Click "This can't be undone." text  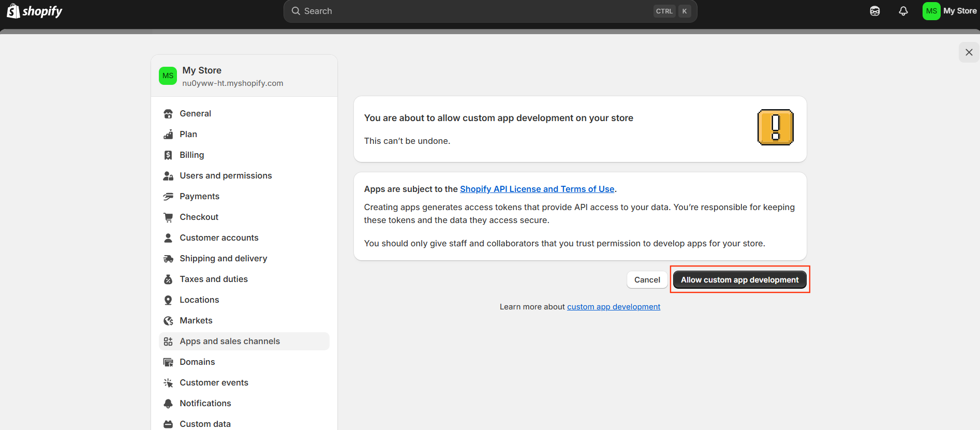407,141
